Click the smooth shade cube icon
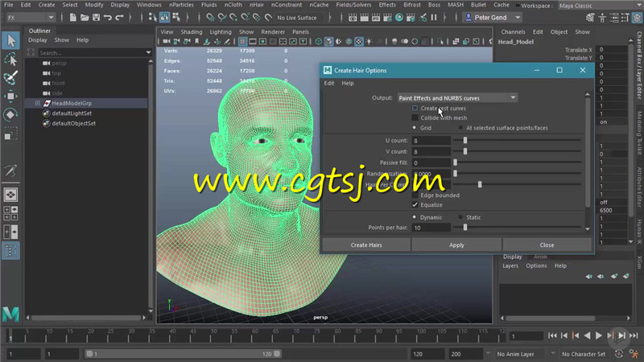Image resolution: width=644 pixels, height=362 pixels. click(328, 42)
